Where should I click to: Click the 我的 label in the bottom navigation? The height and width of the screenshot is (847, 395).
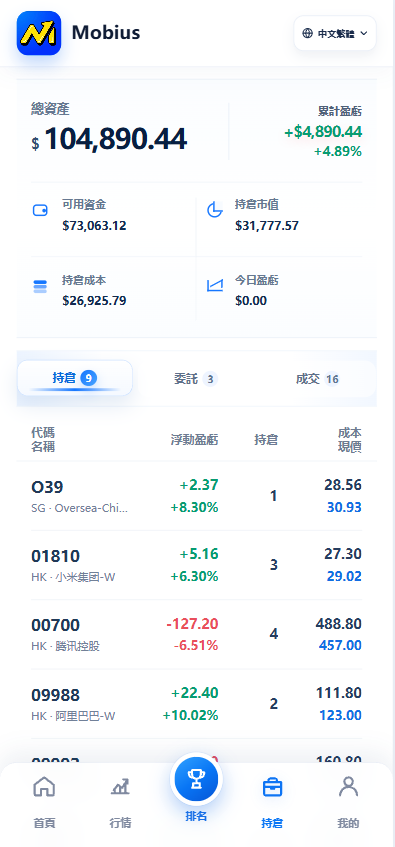pos(349,823)
